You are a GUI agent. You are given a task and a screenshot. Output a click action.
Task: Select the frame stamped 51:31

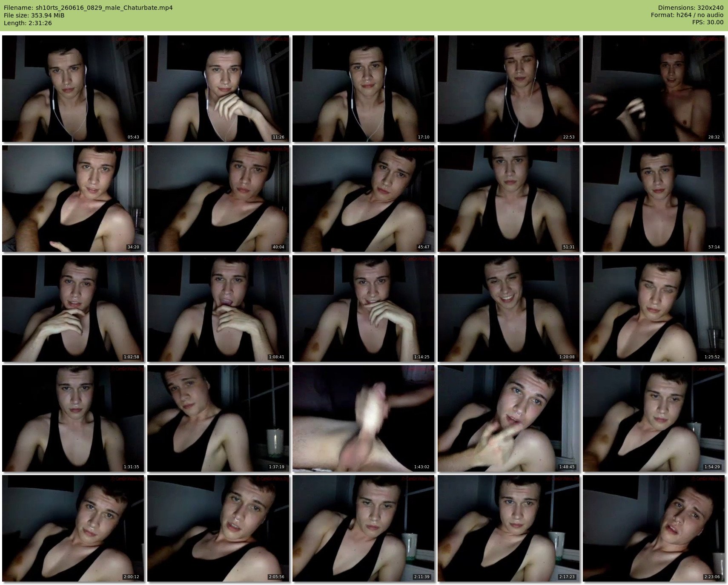(x=509, y=199)
